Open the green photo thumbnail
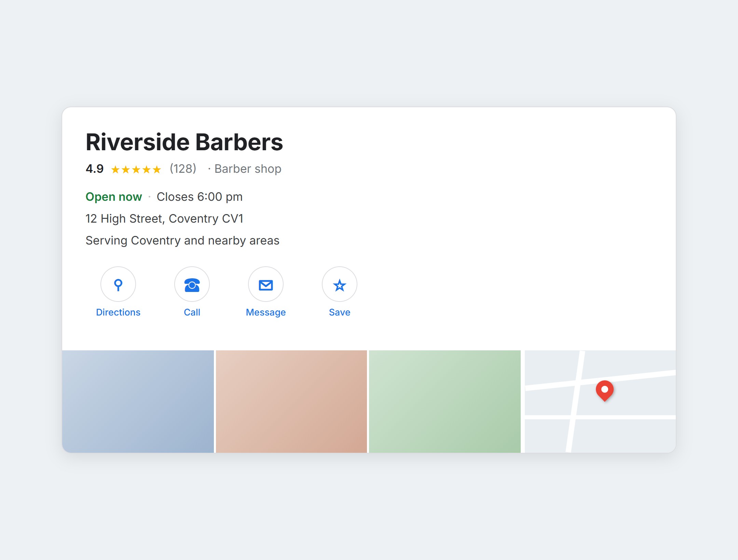This screenshot has width=738, height=560. pos(445,402)
